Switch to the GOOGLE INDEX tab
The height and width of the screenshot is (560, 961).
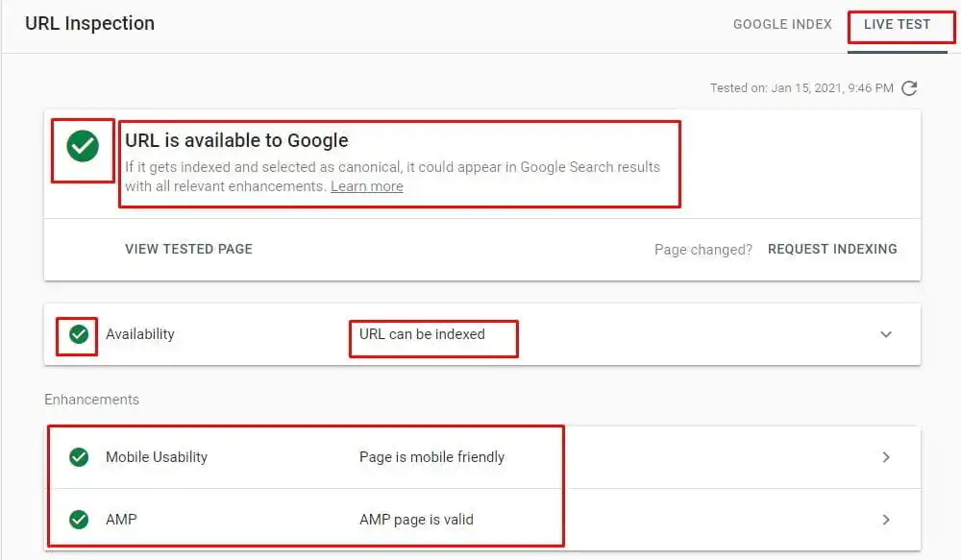coord(782,25)
